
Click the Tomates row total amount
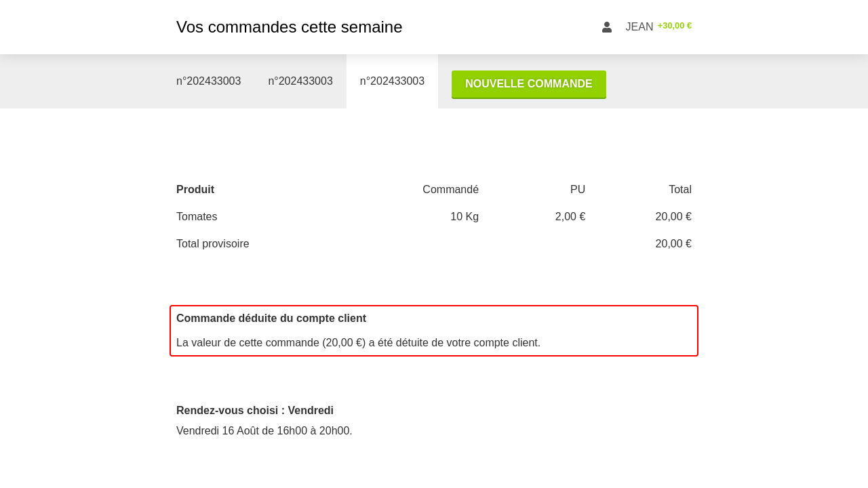coord(673,217)
